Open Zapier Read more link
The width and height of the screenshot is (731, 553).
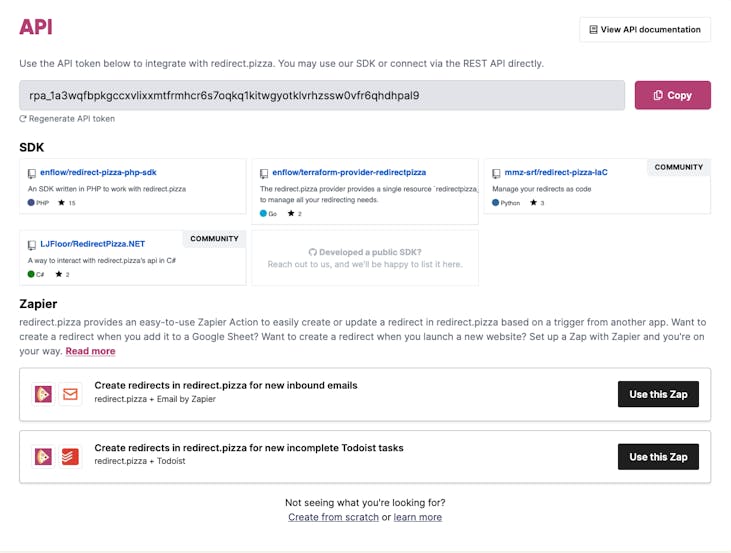pyautogui.click(x=90, y=351)
